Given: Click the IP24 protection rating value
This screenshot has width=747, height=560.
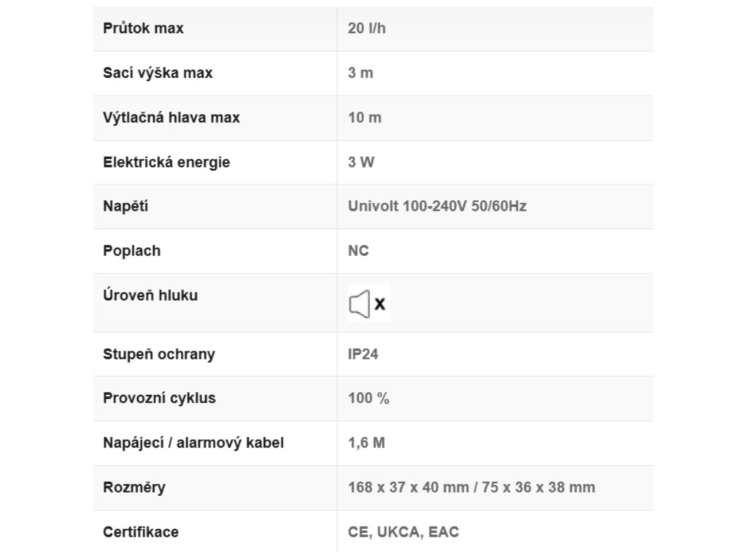Looking at the screenshot, I should [x=363, y=354].
